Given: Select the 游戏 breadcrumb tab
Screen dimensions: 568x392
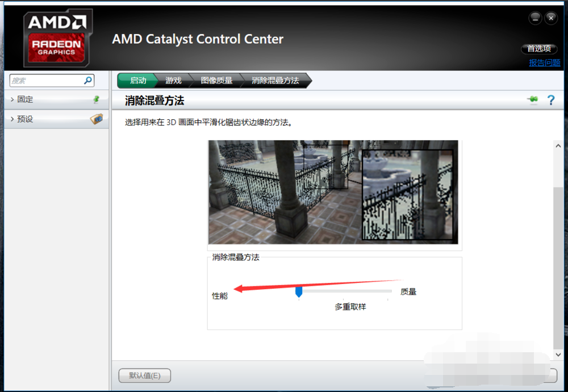Looking at the screenshot, I should coord(173,81).
